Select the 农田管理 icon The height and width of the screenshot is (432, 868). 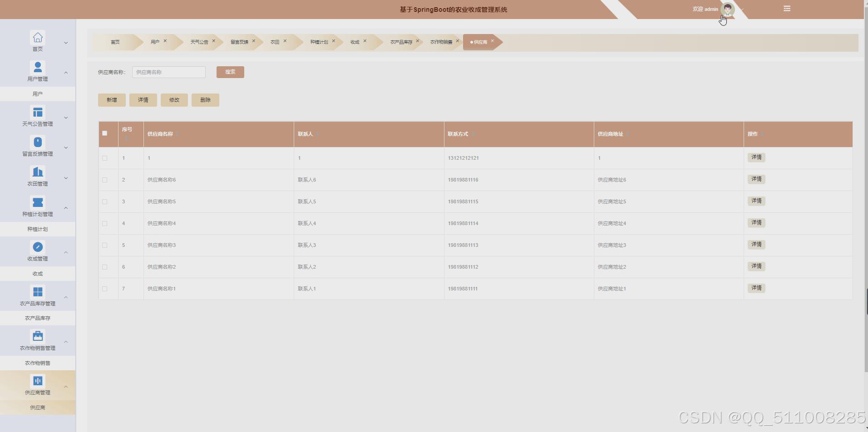pyautogui.click(x=38, y=172)
